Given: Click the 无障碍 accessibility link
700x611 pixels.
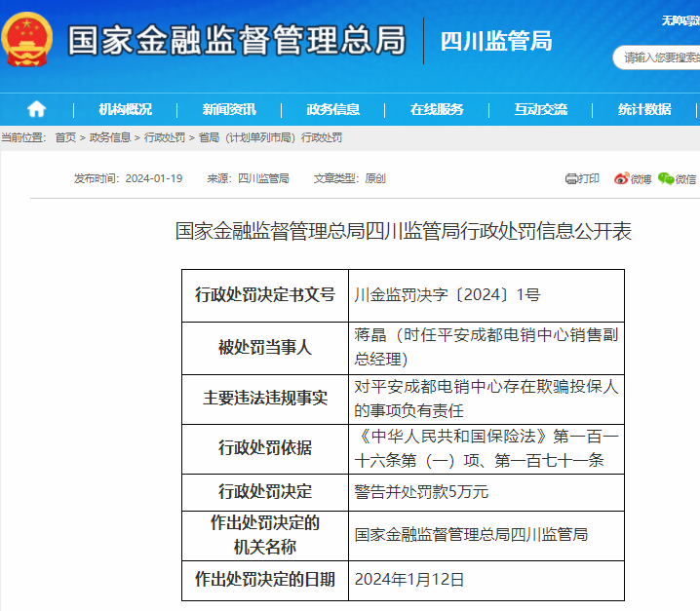Looking at the screenshot, I should pos(681,20).
